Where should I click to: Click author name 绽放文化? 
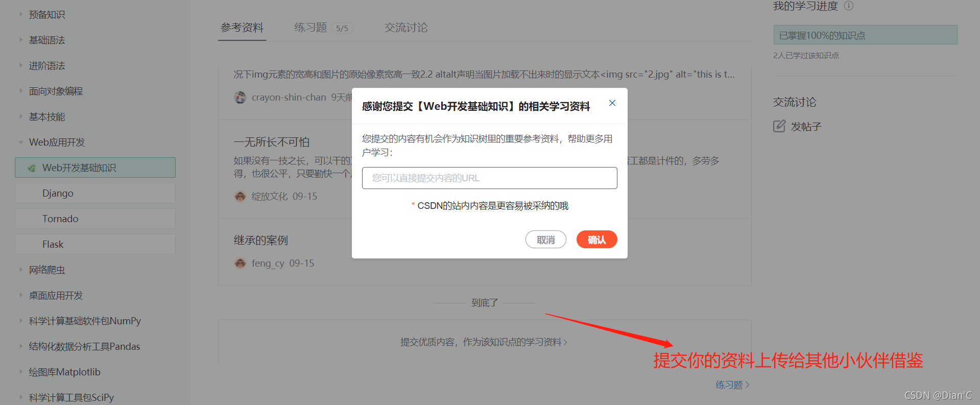click(x=270, y=196)
